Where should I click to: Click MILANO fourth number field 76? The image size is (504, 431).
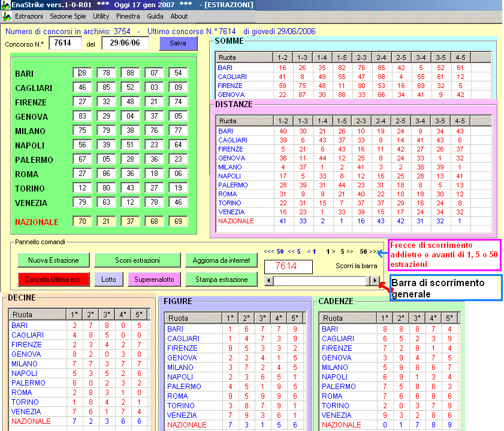[x=154, y=130]
